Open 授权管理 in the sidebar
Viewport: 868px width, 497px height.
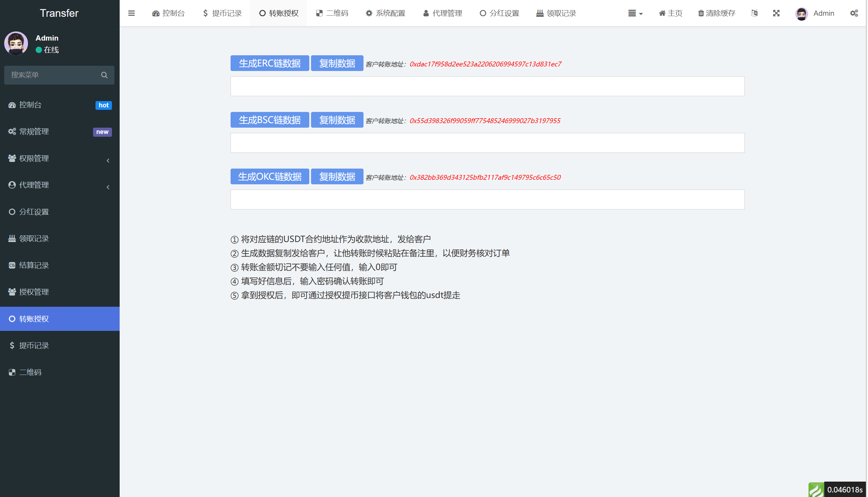(x=59, y=292)
